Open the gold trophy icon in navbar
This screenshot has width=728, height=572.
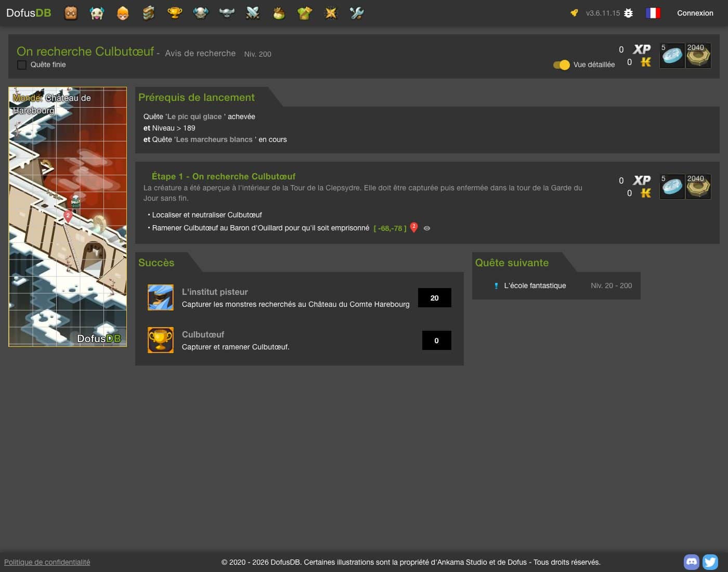[175, 13]
